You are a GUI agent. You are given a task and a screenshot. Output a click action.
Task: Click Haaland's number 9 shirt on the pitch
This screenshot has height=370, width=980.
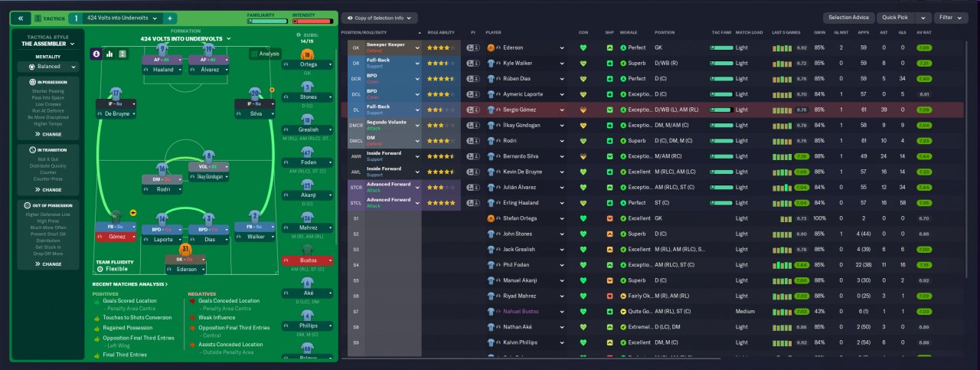162,49
